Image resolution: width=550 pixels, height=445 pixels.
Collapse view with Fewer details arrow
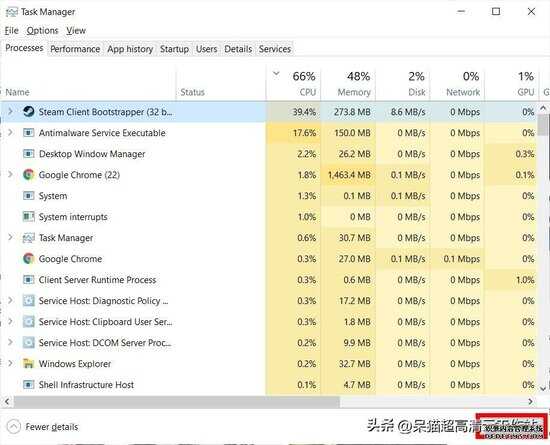[x=13, y=427]
